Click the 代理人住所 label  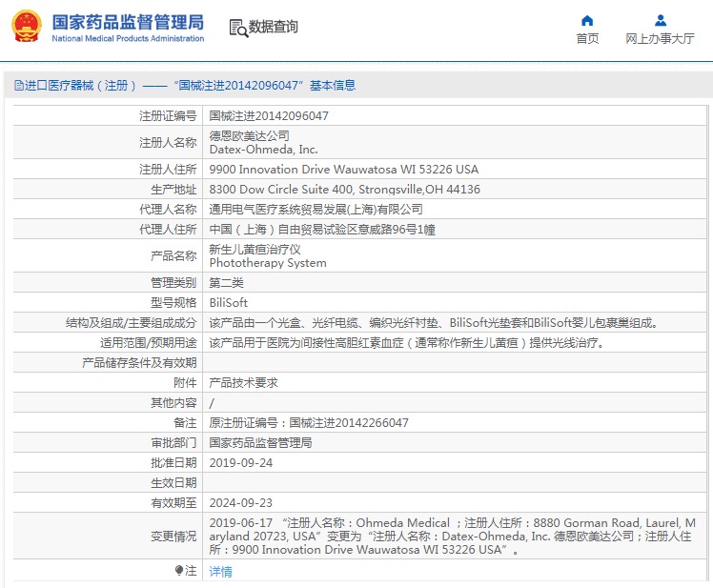pyautogui.click(x=168, y=230)
